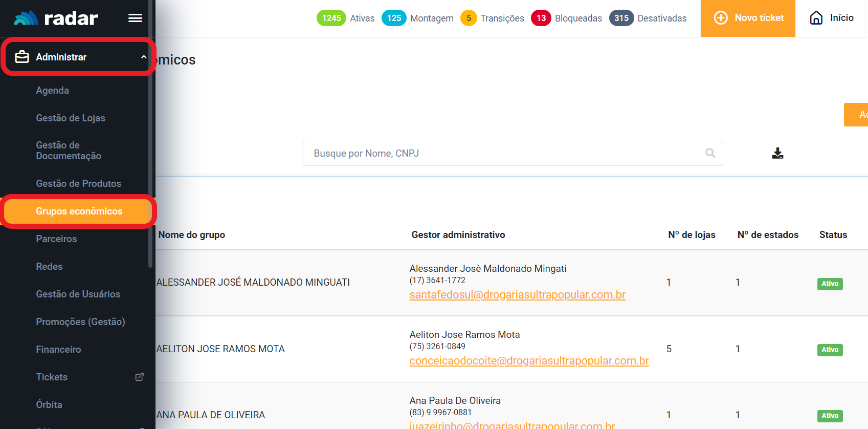Open the conceicaodocoite email link
The height and width of the screenshot is (429, 868).
(529, 361)
